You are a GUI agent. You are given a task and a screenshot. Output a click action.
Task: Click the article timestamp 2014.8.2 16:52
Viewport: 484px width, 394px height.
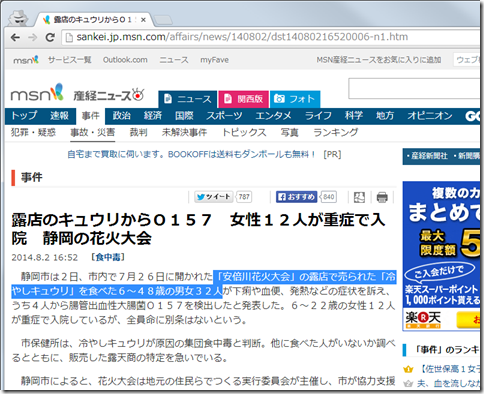(45, 258)
